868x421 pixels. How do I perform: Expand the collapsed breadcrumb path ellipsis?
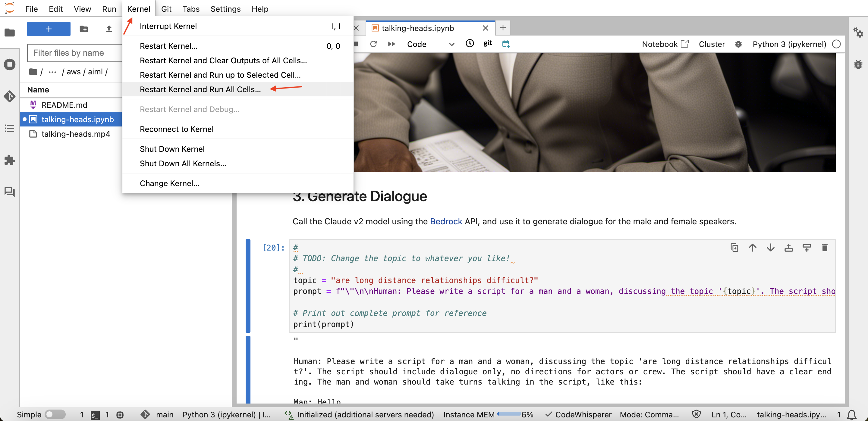52,72
